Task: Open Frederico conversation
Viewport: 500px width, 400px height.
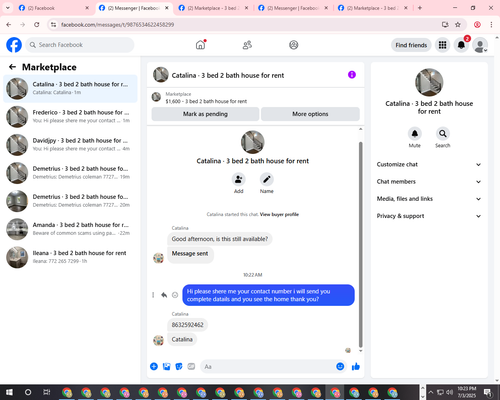Action: [x=70, y=117]
